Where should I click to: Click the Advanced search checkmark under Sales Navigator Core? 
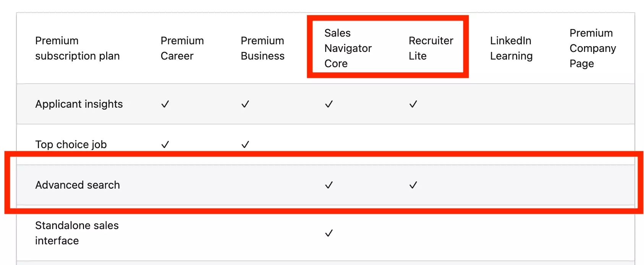coord(329,185)
